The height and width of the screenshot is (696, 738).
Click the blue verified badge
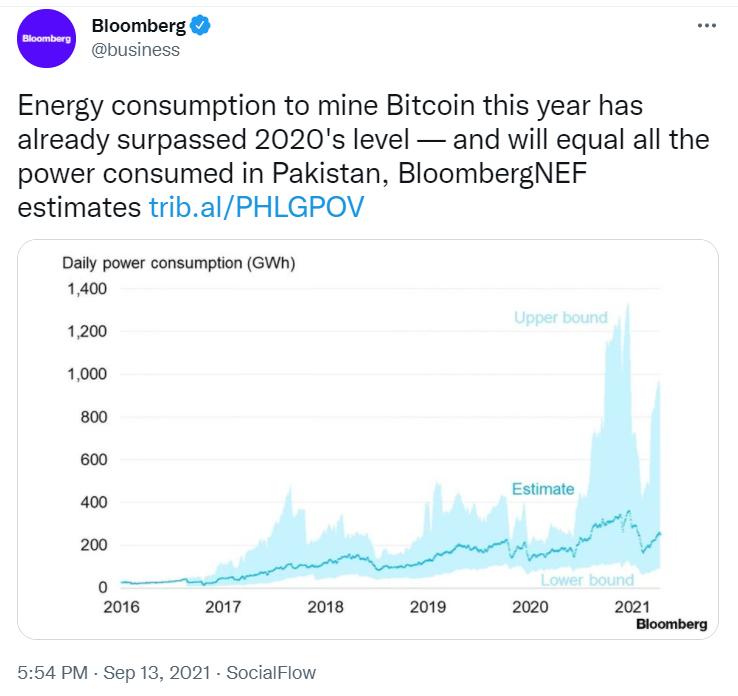pos(200,25)
